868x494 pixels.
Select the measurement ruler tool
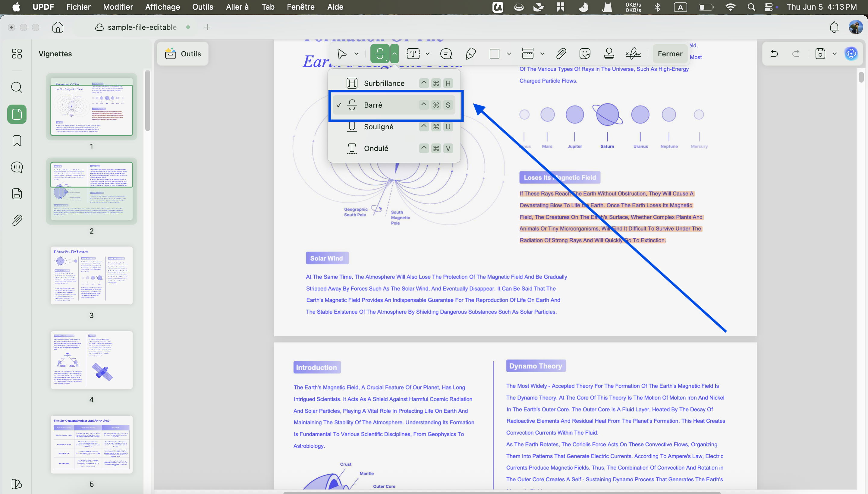[527, 54]
